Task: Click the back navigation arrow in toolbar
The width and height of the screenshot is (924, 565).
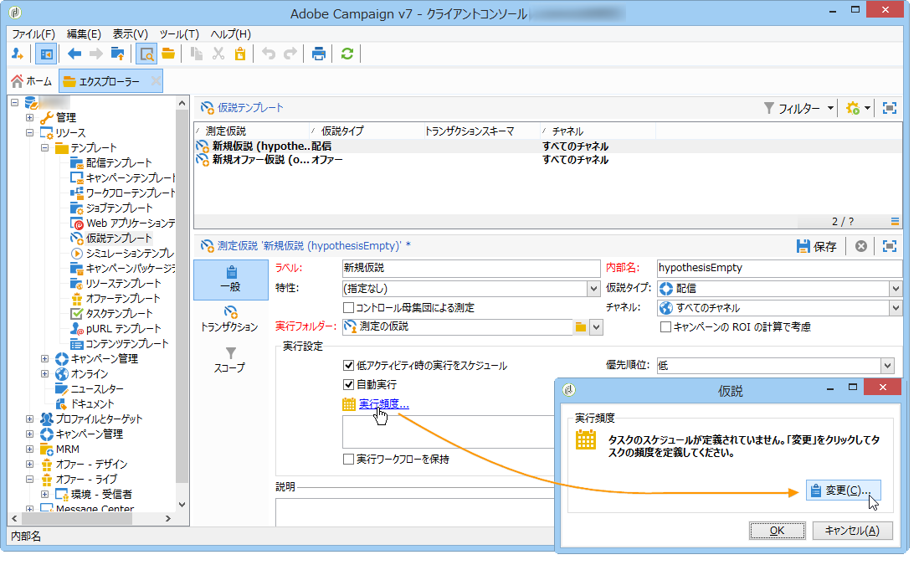Action: click(74, 54)
